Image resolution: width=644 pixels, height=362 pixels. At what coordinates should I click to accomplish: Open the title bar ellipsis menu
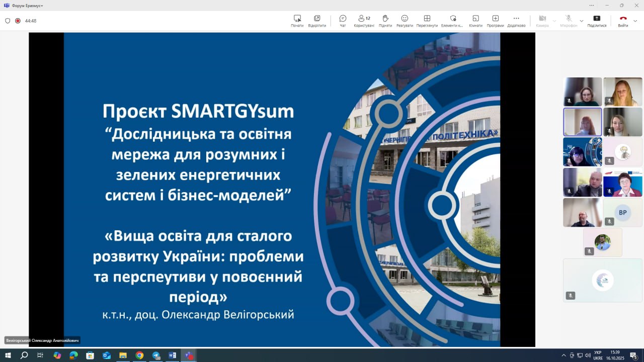pyautogui.click(x=592, y=5)
